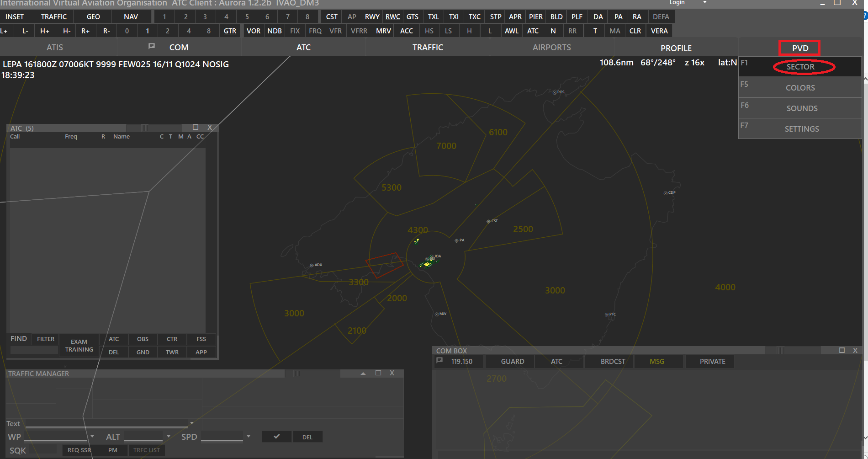Screen dimensions: 868x459
Task: Select the PTC navaid symbol on map
Action: [607, 315]
